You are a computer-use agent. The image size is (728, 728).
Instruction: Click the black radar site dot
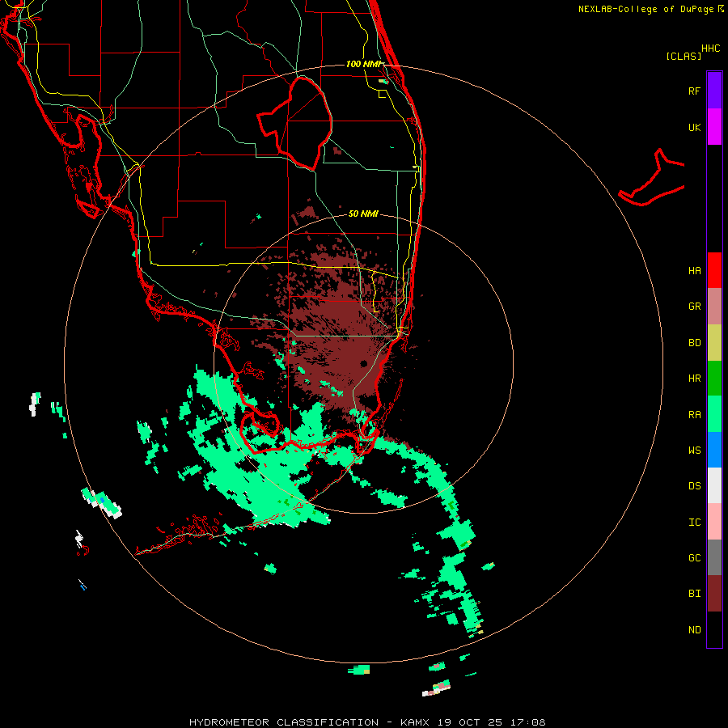[x=363, y=363]
